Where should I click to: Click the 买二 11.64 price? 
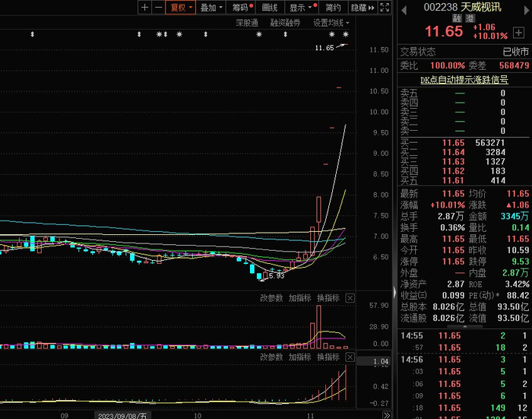click(453, 152)
